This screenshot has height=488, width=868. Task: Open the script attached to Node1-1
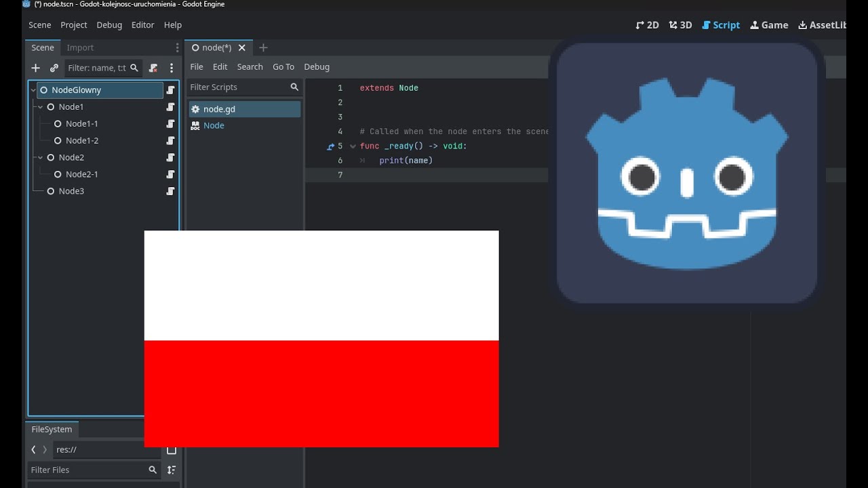click(x=171, y=124)
